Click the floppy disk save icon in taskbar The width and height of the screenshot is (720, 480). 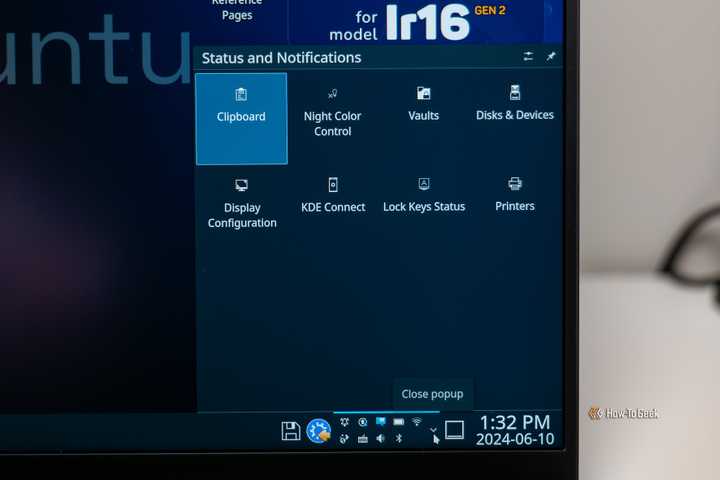pyautogui.click(x=291, y=431)
